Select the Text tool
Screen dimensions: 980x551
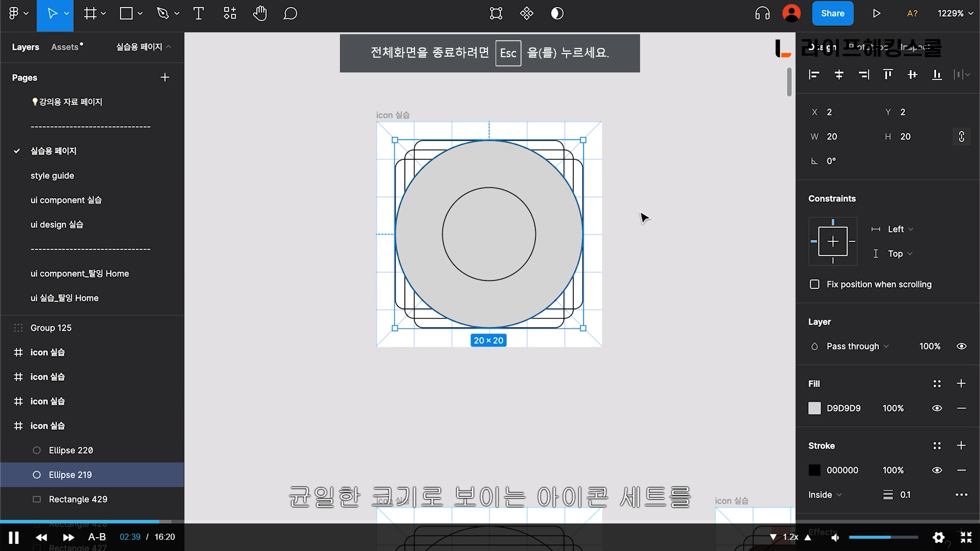coord(199,14)
